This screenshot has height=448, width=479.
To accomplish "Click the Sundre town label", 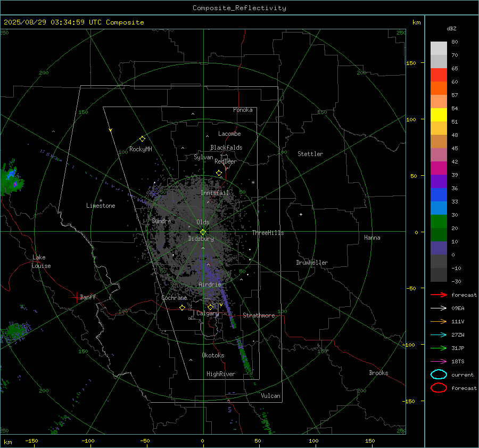I will point(161,221).
